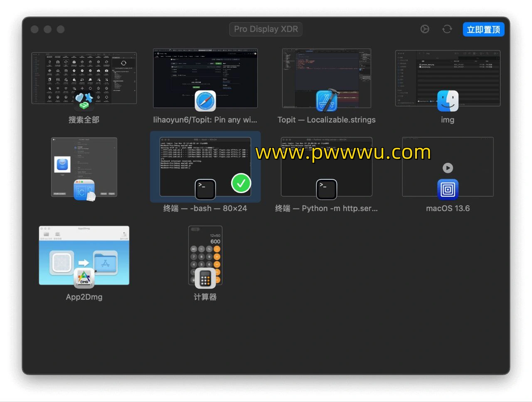Click the 搜索全部 label
This screenshot has width=532, height=402.
84,120
